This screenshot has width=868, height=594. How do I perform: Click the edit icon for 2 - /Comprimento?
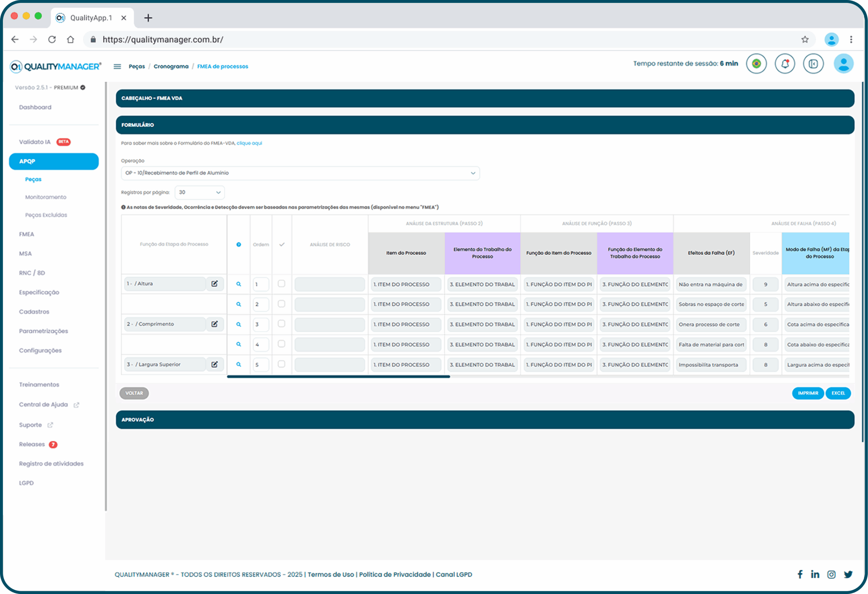click(214, 324)
